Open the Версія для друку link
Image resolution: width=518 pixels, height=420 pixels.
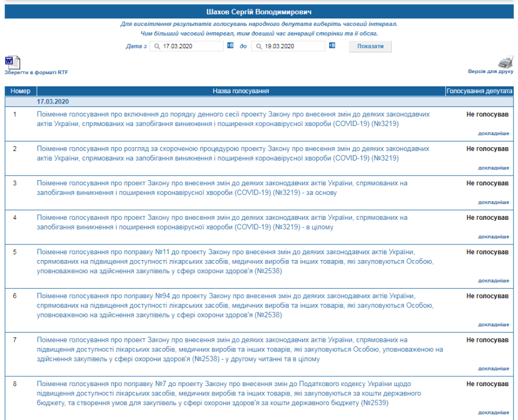(490, 72)
